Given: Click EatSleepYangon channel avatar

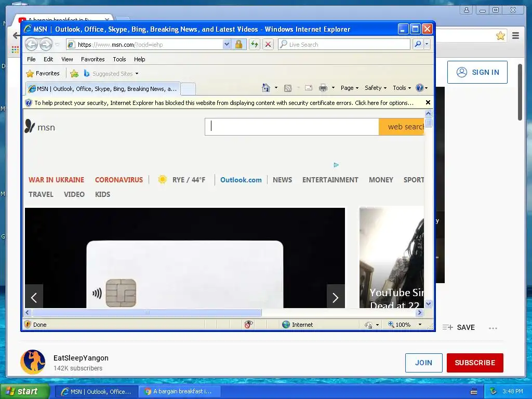Looking at the screenshot, I should click(x=33, y=362).
